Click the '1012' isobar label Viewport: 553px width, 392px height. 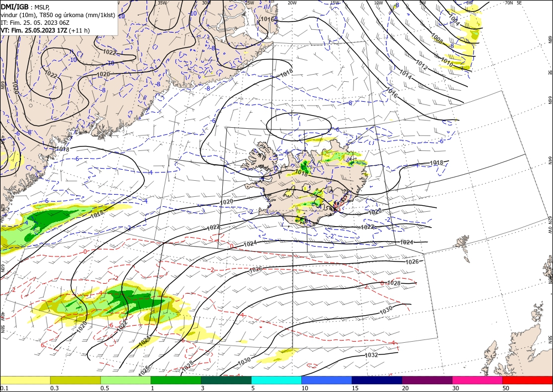[x=422, y=65]
